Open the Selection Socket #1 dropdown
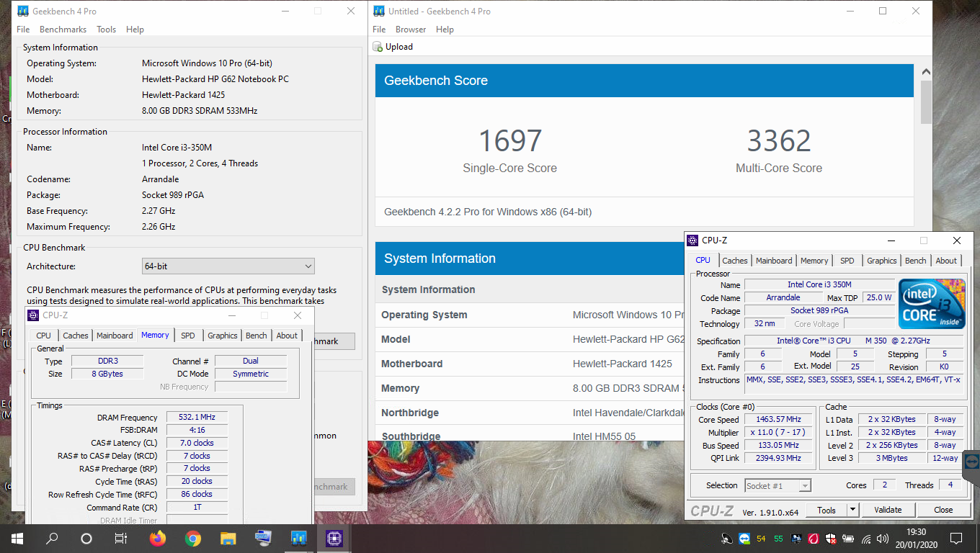This screenshot has height=553, width=980. point(778,486)
